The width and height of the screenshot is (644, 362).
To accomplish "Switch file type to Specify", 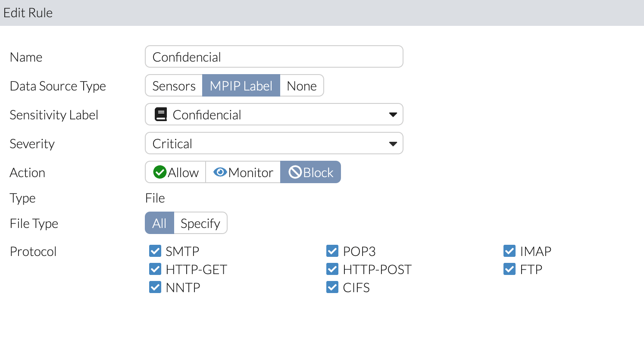I will tap(200, 223).
